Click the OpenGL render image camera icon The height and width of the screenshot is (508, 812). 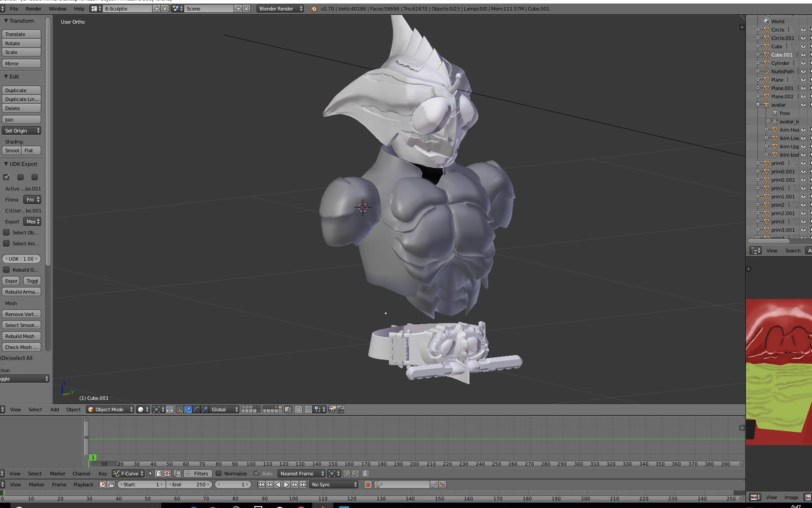[332, 409]
